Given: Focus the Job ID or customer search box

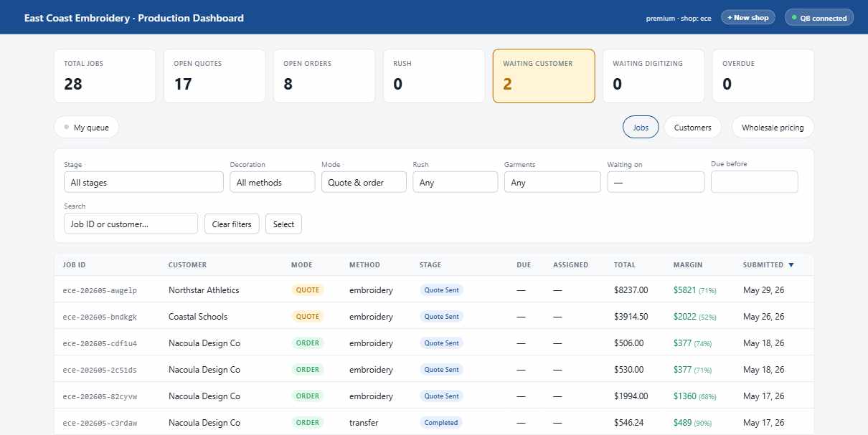Looking at the screenshot, I should coord(131,224).
